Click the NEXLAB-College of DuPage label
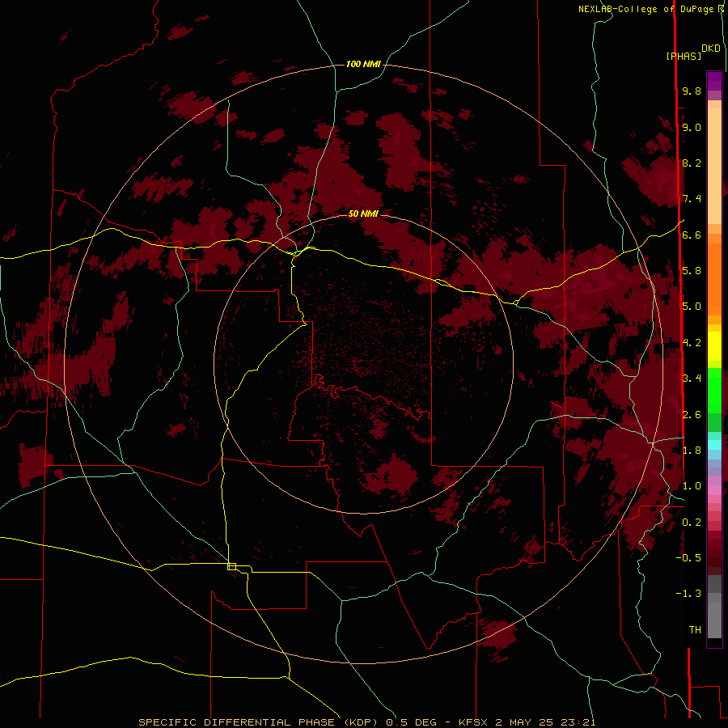The width and height of the screenshot is (728, 728). point(645,9)
